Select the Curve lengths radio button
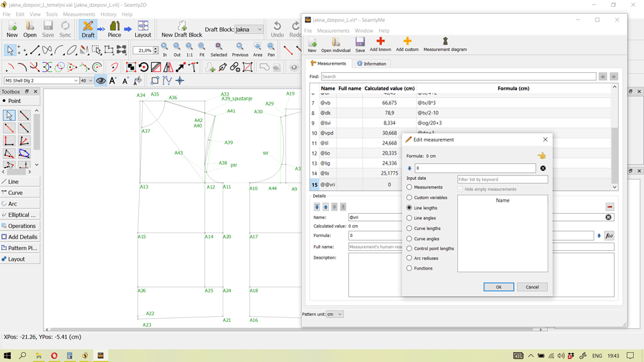This screenshot has width=644, height=362. click(410, 228)
